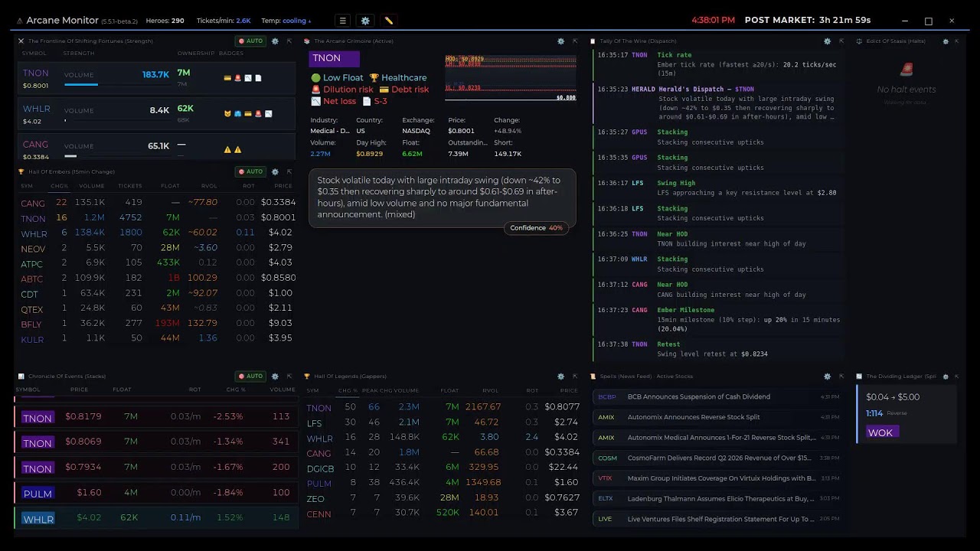Open Herald's Dispatch $TNON wire entry
The height and width of the screenshot is (551, 980).
point(717,103)
